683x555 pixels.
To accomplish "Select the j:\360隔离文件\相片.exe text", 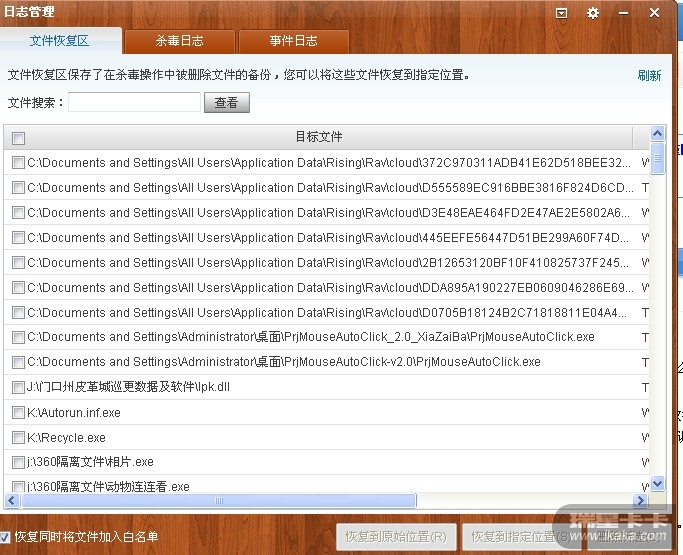I will (90, 462).
